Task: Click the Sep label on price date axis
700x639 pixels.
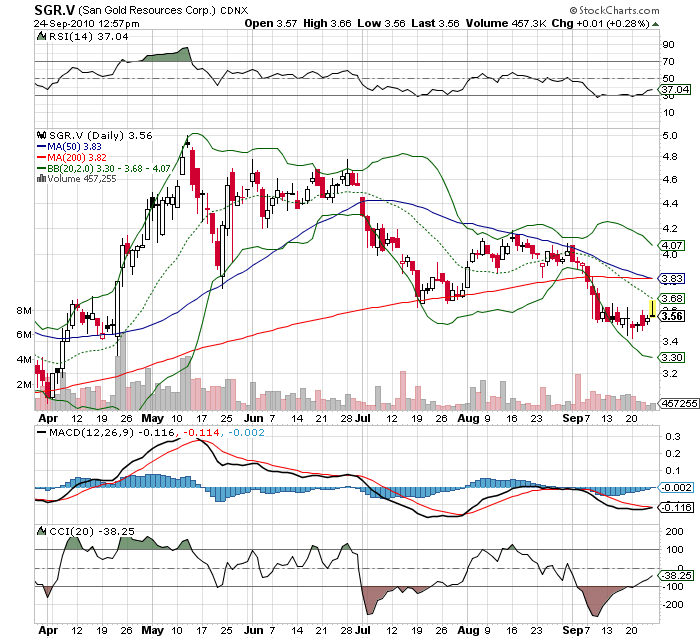Action: [x=573, y=418]
